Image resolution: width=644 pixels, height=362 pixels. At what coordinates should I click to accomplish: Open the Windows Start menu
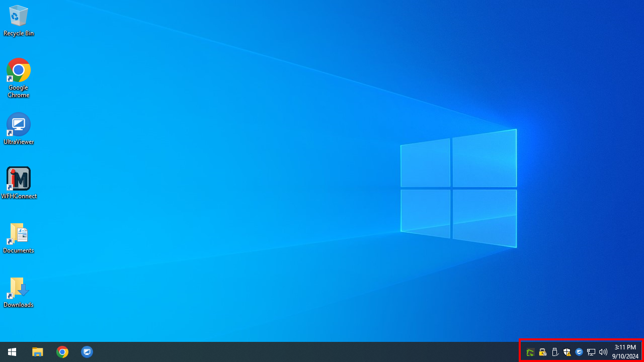coord(12,352)
